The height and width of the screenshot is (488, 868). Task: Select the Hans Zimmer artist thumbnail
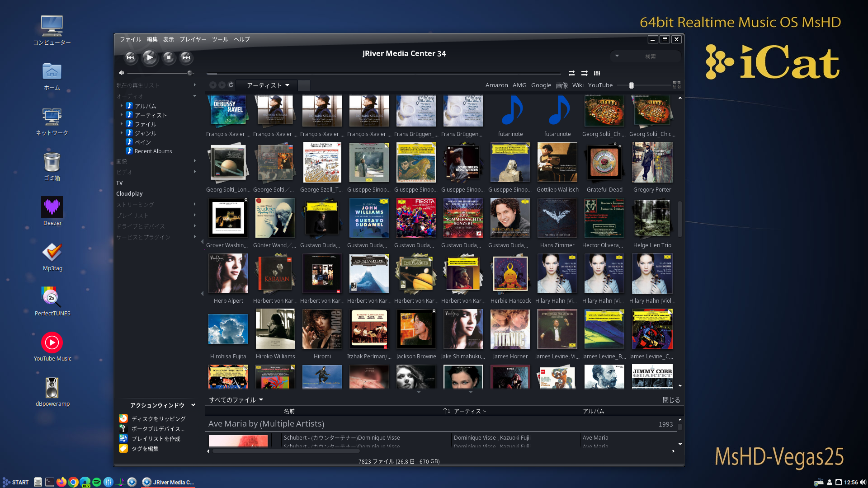tap(557, 218)
